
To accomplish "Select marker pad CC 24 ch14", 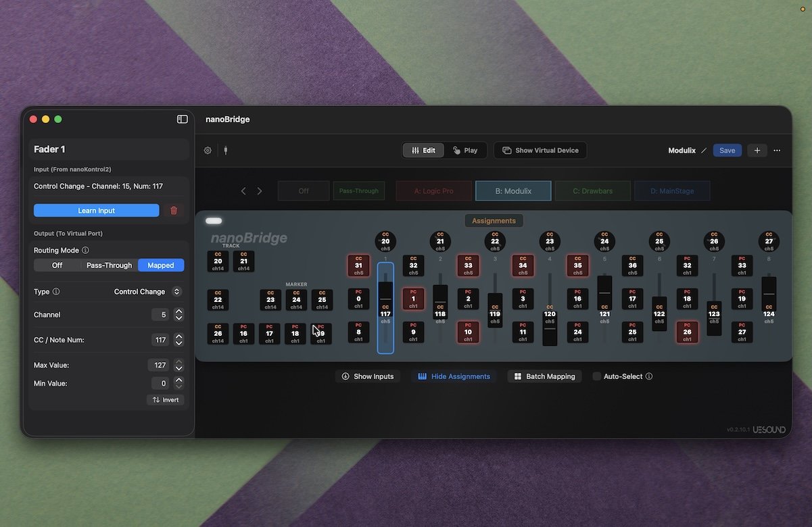I will pos(296,300).
